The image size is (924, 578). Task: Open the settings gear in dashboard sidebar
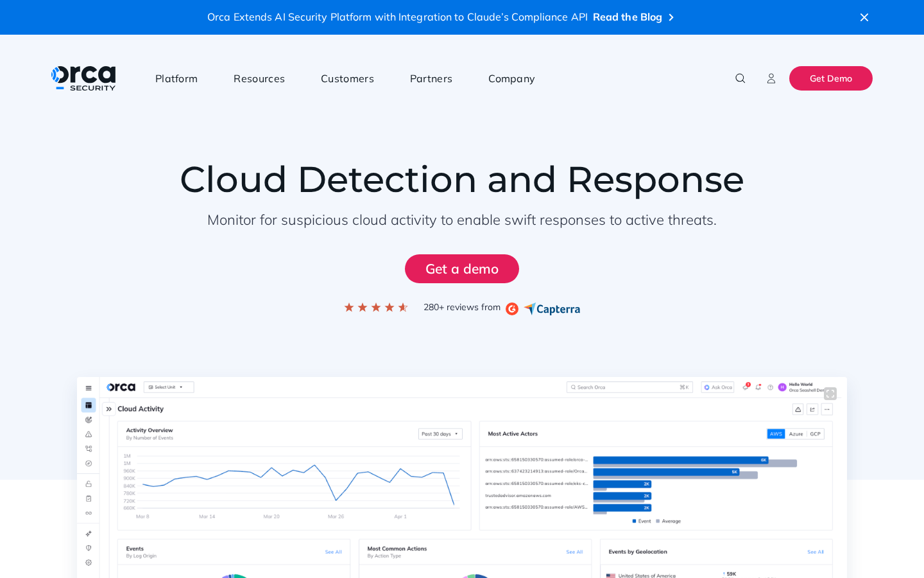coord(89,563)
